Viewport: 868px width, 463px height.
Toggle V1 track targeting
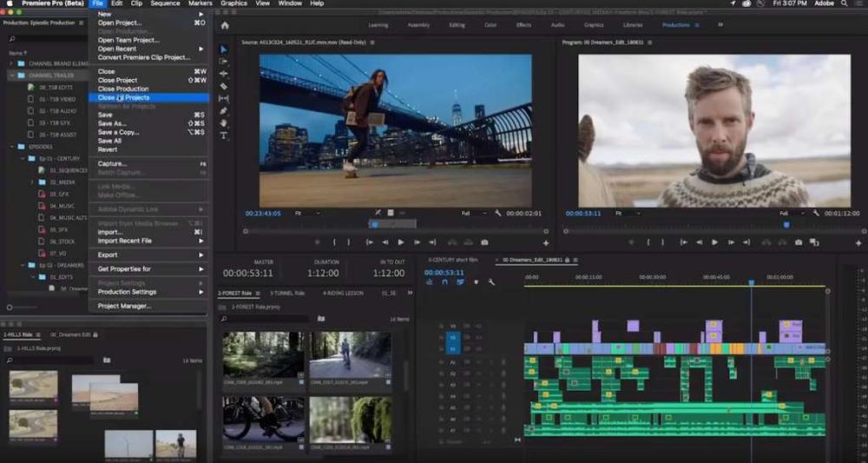(453, 349)
